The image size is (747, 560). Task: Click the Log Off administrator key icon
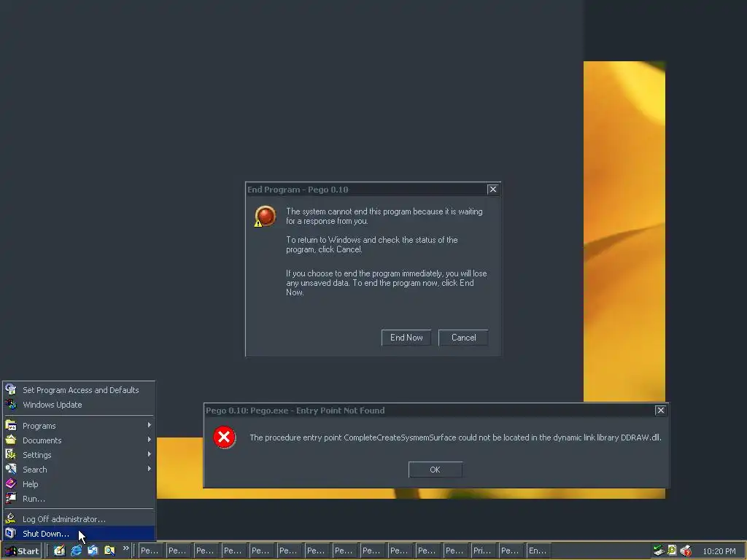click(10, 518)
